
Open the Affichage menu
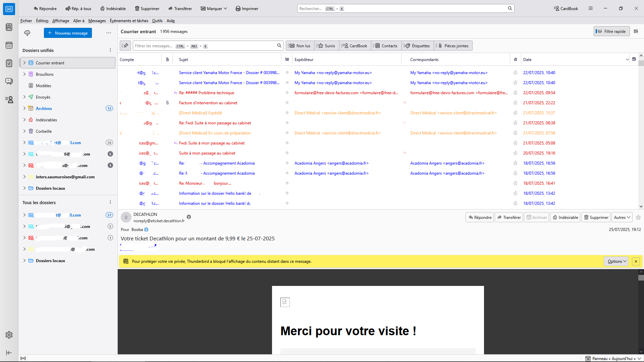pyautogui.click(x=61, y=21)
